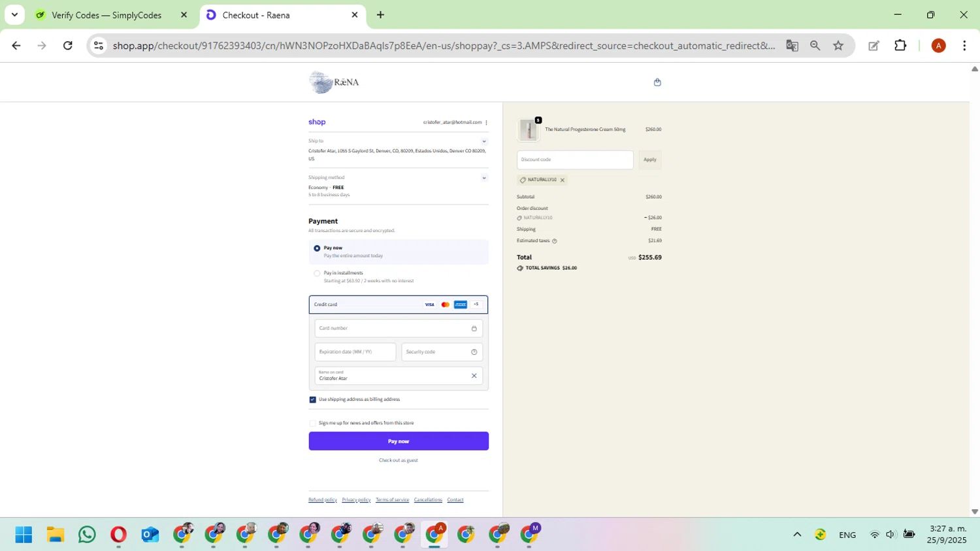
Task: Open Chrome three-dot menu
Action: pyautogui.click(x=964, y=46)
